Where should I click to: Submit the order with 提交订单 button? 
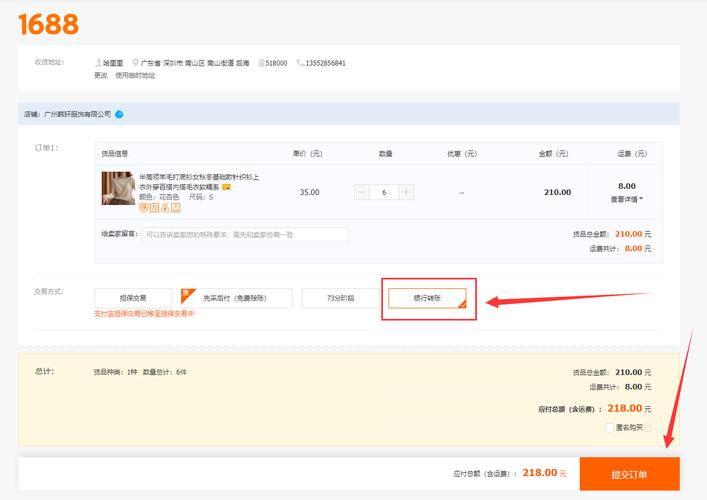[x=629, y=474]
